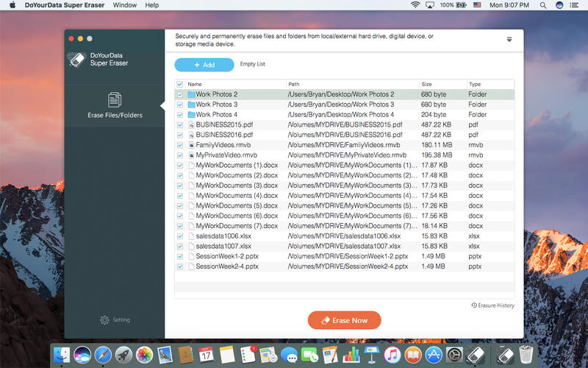Open Safari from the dock

coord(103,355)
